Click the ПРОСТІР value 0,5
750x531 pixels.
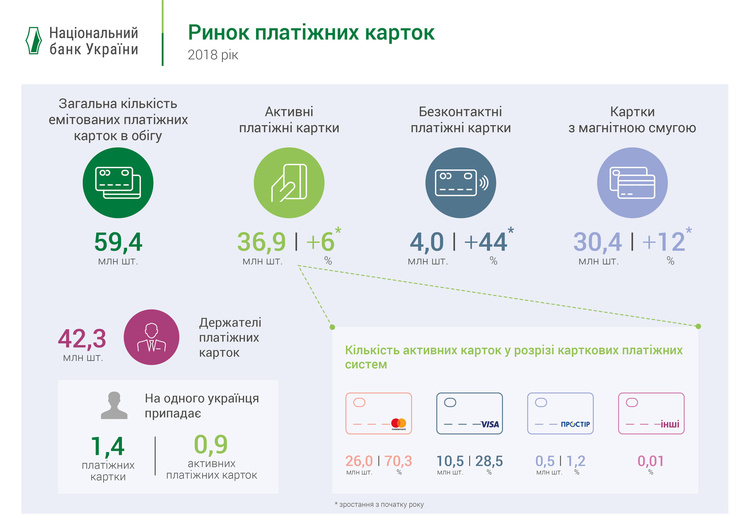[545, 461]
